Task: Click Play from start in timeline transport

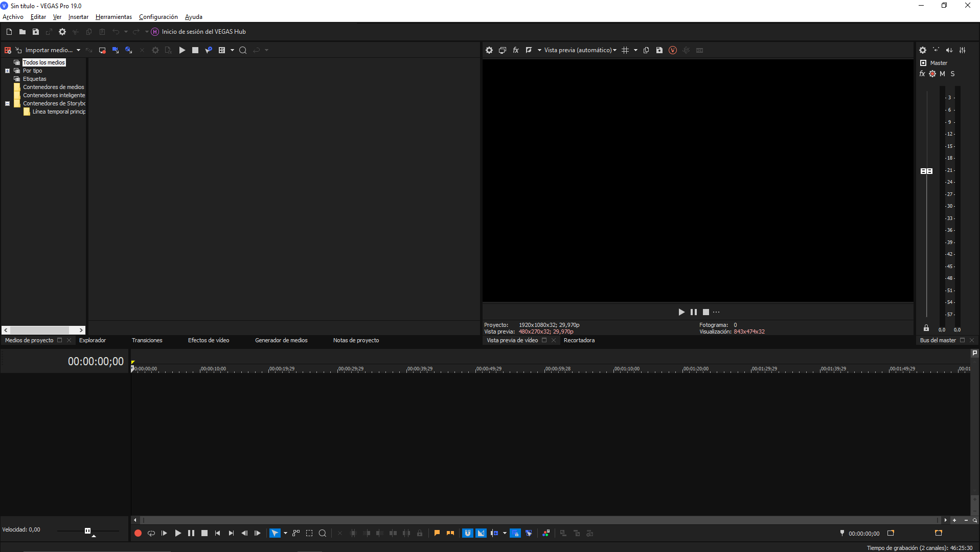Action: (x=165, y=533)
